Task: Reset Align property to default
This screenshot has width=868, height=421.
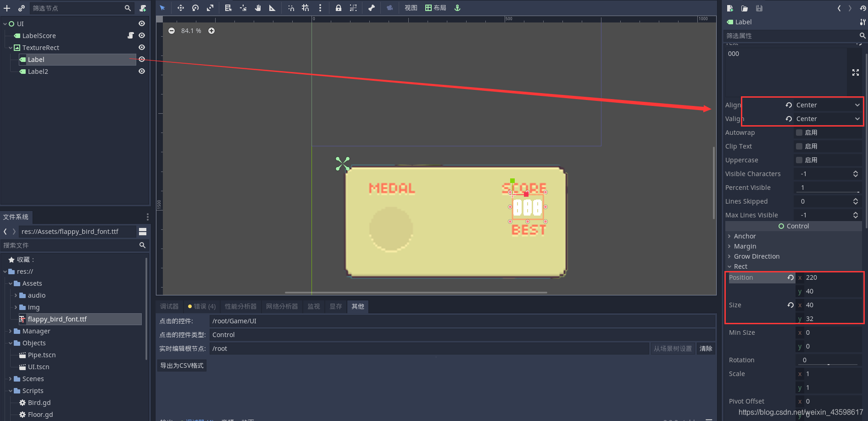Action: (x=789, y=105)
